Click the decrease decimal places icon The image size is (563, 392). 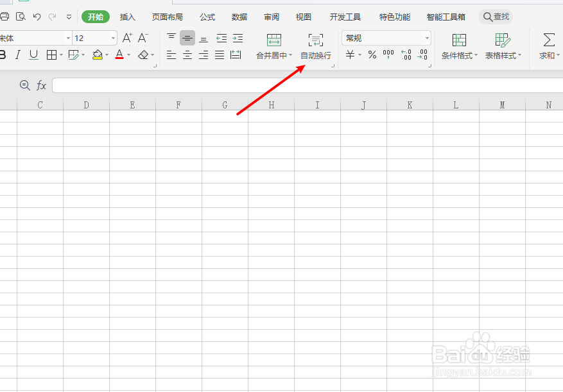422,54
